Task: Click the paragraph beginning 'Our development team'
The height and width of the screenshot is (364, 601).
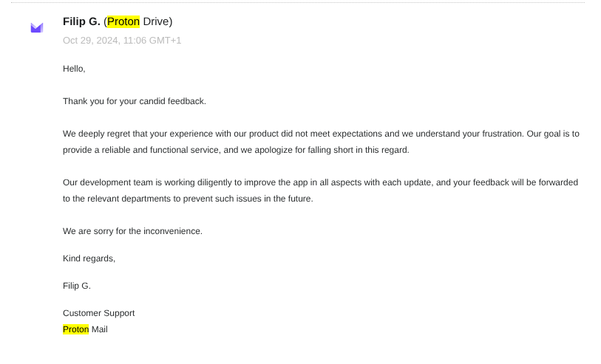Action: (320, 182)
